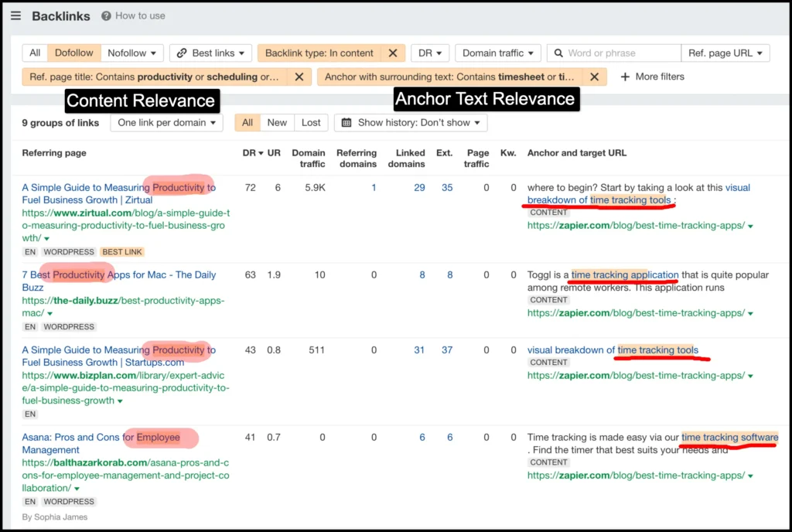This screenshot has width=792, height=532.
Task: Open Asana: Pros and Cons page title
Action: point(101,444)
